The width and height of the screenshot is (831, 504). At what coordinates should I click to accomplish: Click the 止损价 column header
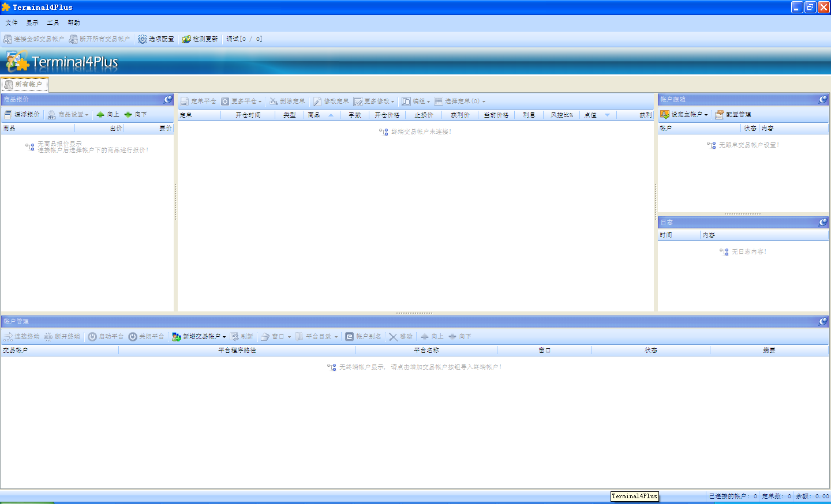click(x=424, y=115)
